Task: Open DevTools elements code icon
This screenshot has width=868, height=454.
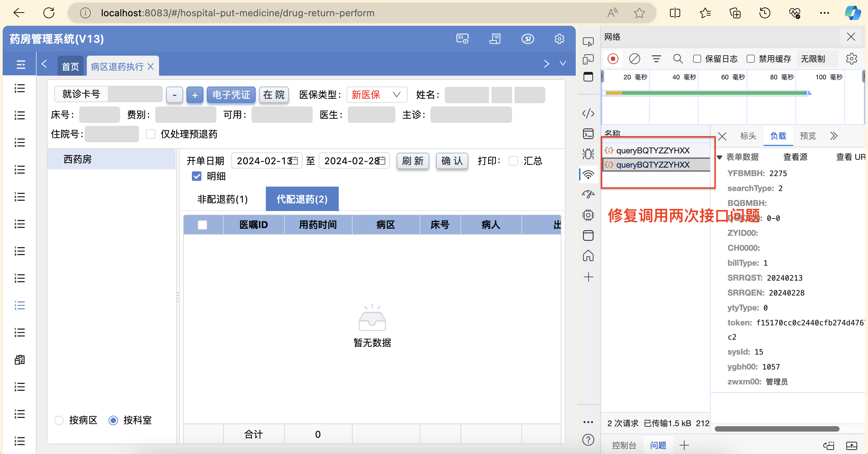Action: (588, 113)
